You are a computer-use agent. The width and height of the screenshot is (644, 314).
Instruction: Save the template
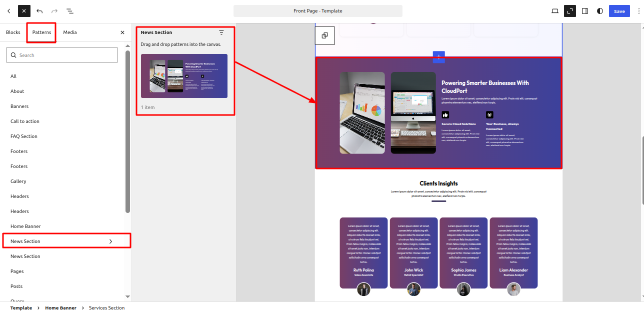point(619,11)
